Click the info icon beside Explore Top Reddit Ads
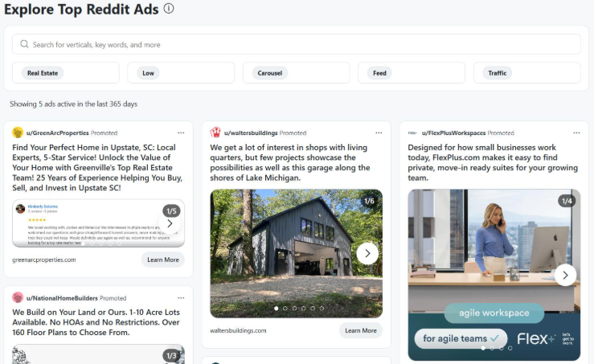Viewport: 594px width, 364px height. coord(169,9)
